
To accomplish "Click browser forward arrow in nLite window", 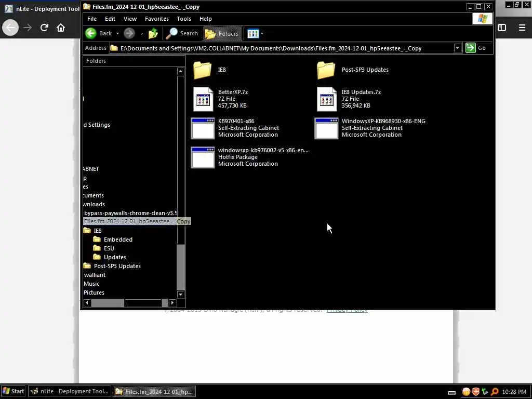I will click(x=28, y=28).
